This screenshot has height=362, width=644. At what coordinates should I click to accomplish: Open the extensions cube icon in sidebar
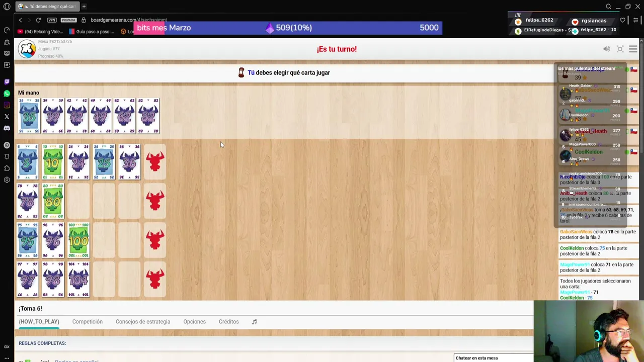click(7, 168)
